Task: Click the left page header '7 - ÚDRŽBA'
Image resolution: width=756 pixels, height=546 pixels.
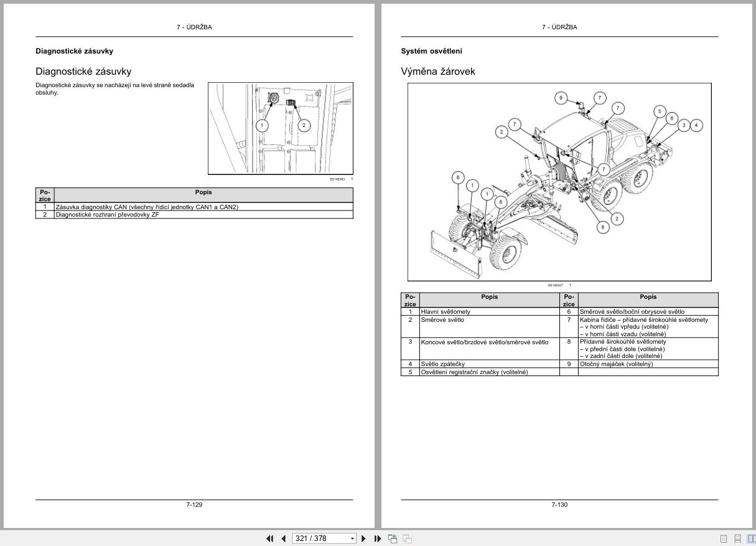Action: 194,27
